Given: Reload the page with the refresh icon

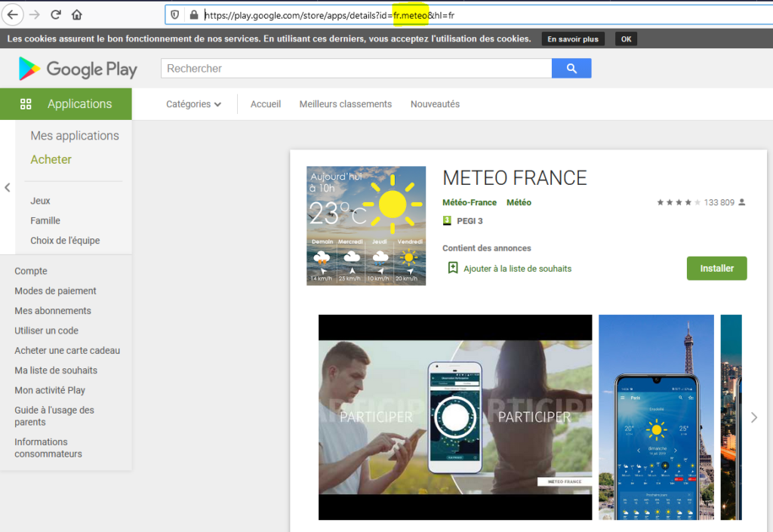Looking at the screenshot, I should point(56,15).
